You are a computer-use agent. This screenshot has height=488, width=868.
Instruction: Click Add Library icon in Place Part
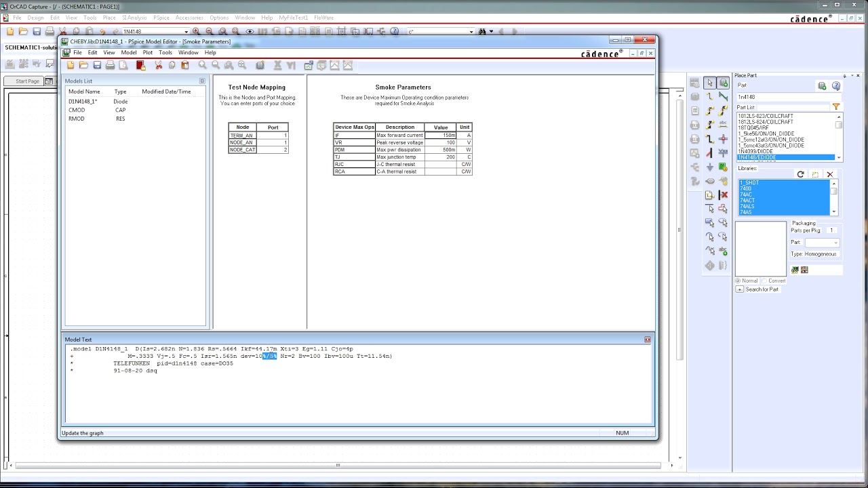coord(815,174)
